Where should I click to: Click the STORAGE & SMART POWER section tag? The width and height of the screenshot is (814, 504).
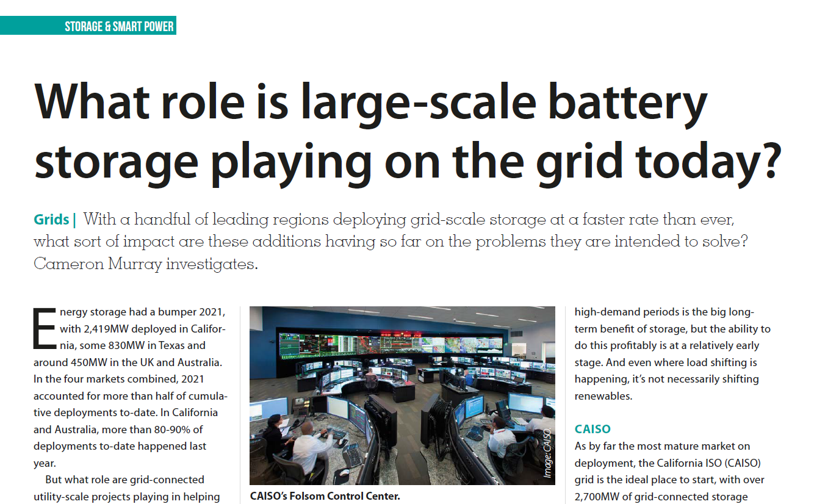click(x=119, y=26)
